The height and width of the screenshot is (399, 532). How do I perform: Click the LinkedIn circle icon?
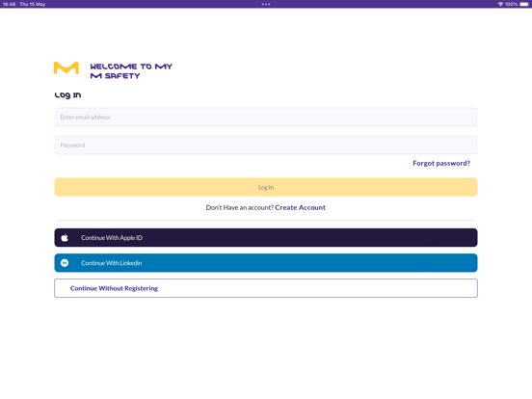(65, 263)
